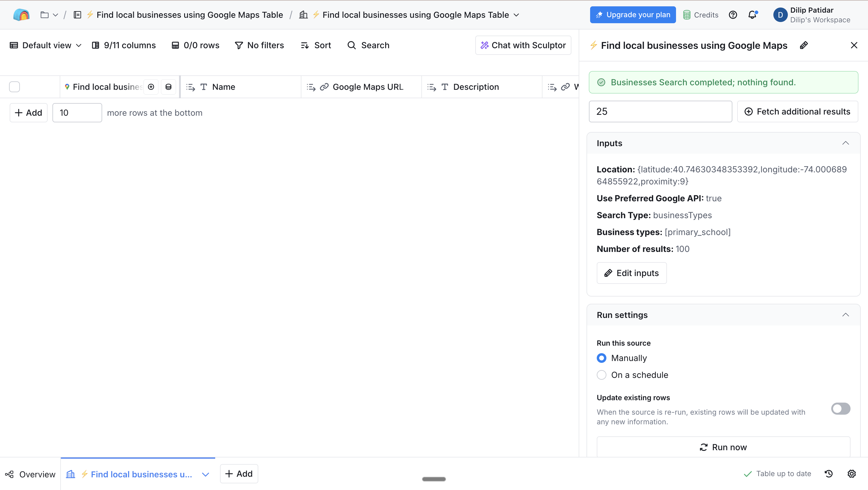Viewport: 868px width, 490px height.
Task: Open the No filters menu
Action: tap(259, 45)
